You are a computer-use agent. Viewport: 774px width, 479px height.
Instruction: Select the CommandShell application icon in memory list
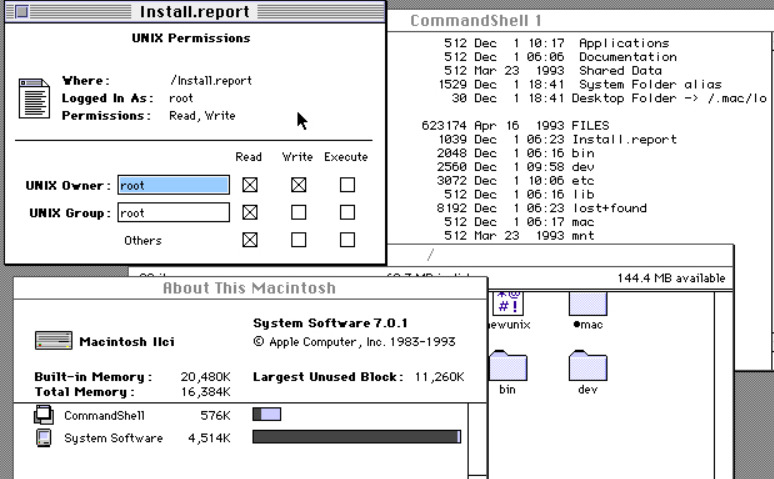pos(44,415)
